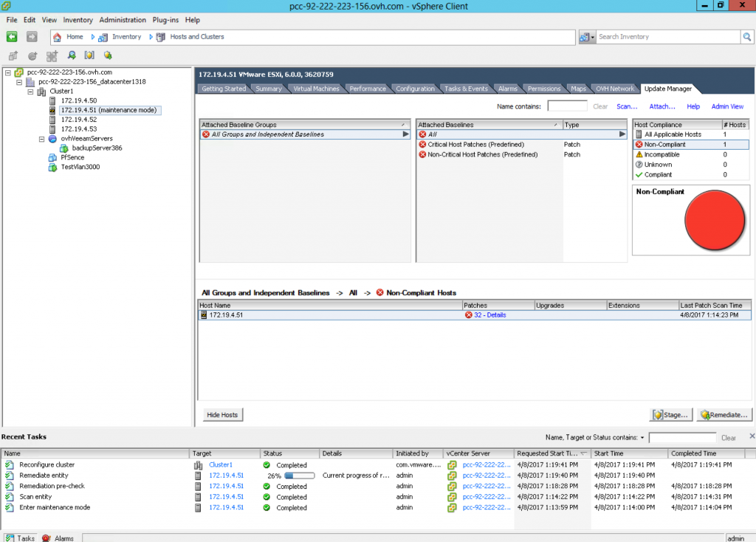Click the green Back navigation arrow

[12, 37]
